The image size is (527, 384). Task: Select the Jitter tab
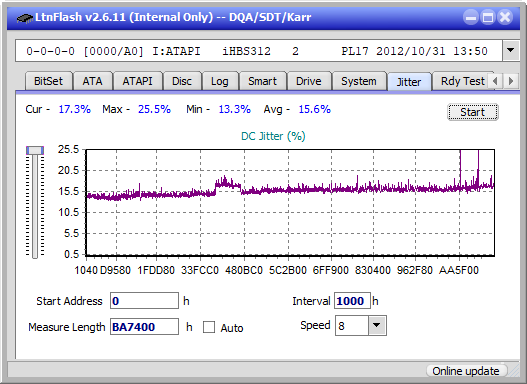409,82
